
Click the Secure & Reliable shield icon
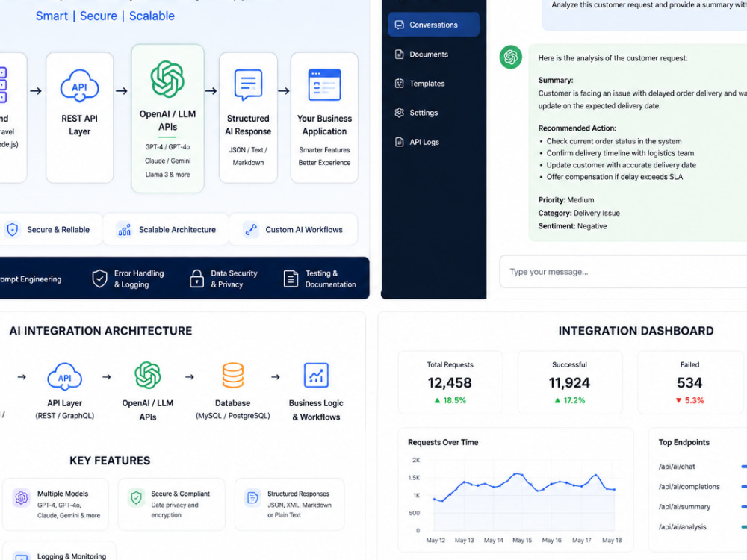pyautogui.click(x=13, y=229)
